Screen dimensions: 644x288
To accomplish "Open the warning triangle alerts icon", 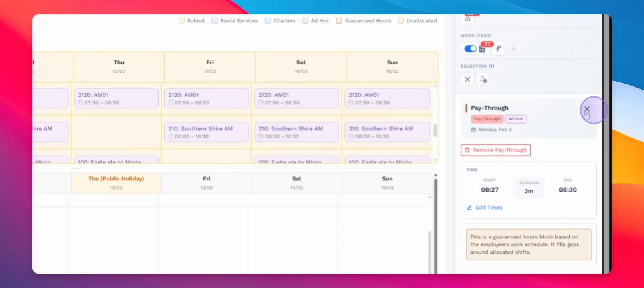I will tap(467, 19).
